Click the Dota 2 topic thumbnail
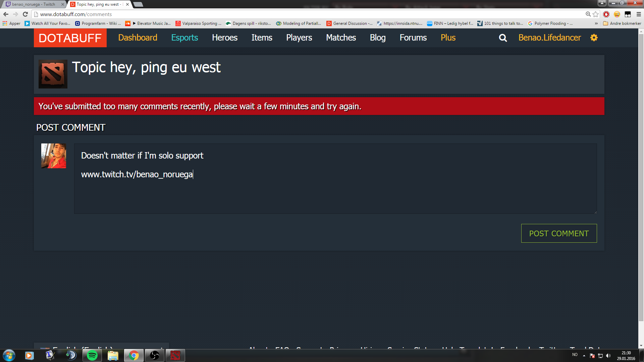The image size is (644, 362). click(53, 74)
